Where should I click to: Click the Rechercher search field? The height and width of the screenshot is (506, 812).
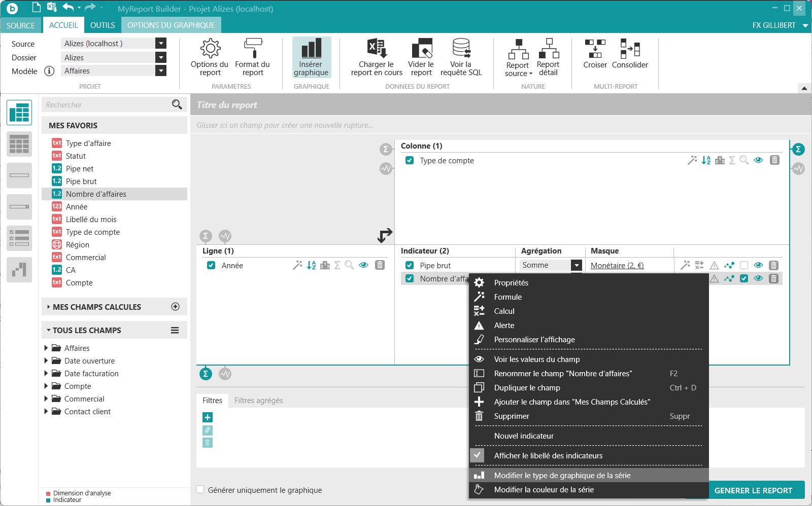coord(107,105)
